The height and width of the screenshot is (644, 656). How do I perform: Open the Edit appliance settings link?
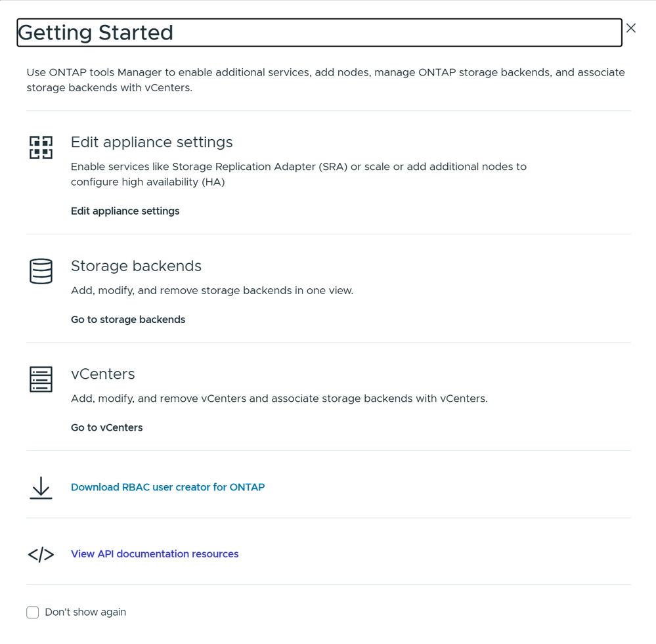click(x=125, y=211)
